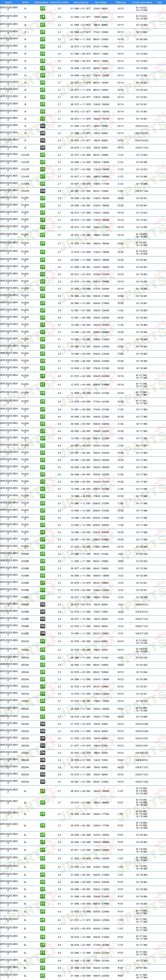Click petrol icon in KOMBI M 102.939 row
Viewport: 166px width, 980px height.
(x=42, y=554)
